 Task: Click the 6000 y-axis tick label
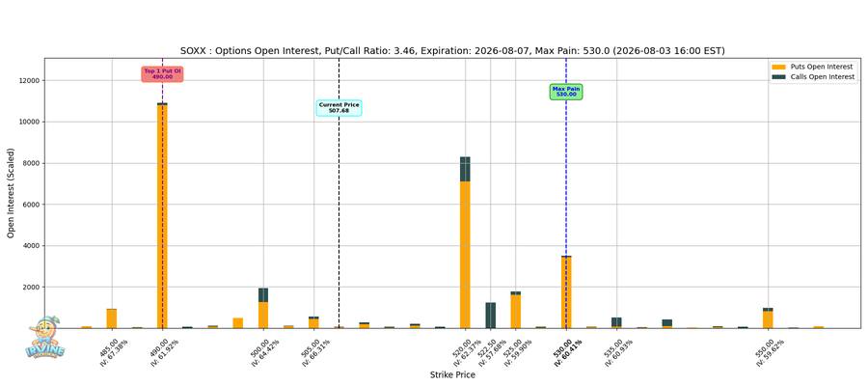click(32, 205)
